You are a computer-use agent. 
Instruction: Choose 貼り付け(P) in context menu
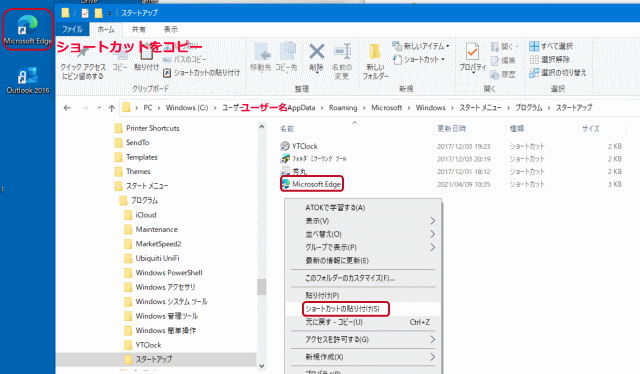coord(363,296)
